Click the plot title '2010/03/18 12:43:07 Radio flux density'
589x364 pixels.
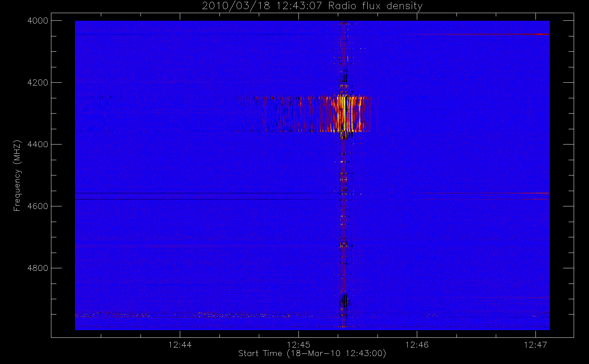click(x=312, y=6)
